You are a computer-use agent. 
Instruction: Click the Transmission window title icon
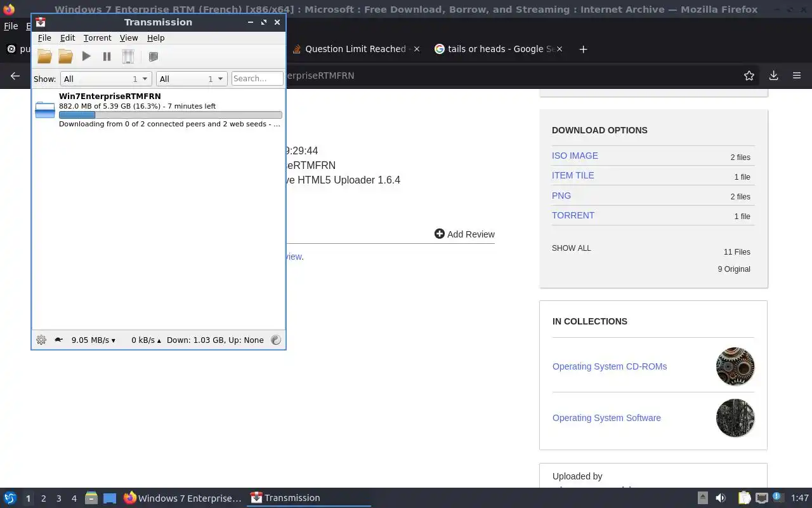coord(41,22)
